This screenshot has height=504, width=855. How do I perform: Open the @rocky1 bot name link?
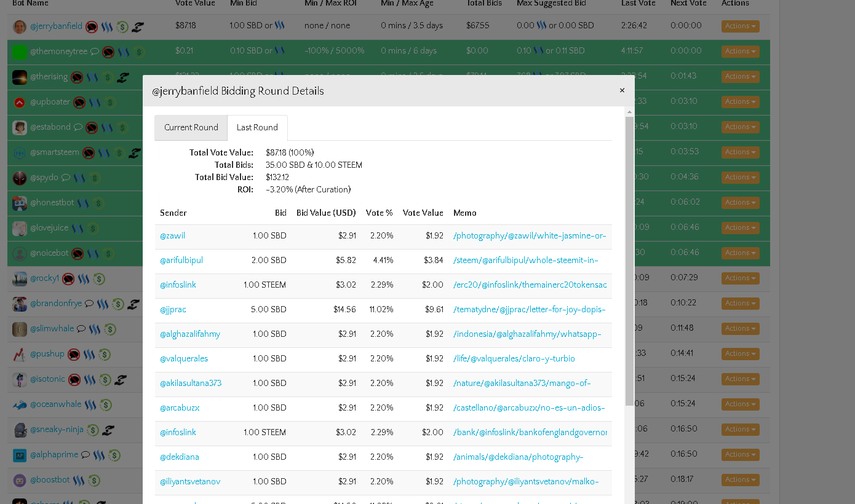click(x=45, y=278)
